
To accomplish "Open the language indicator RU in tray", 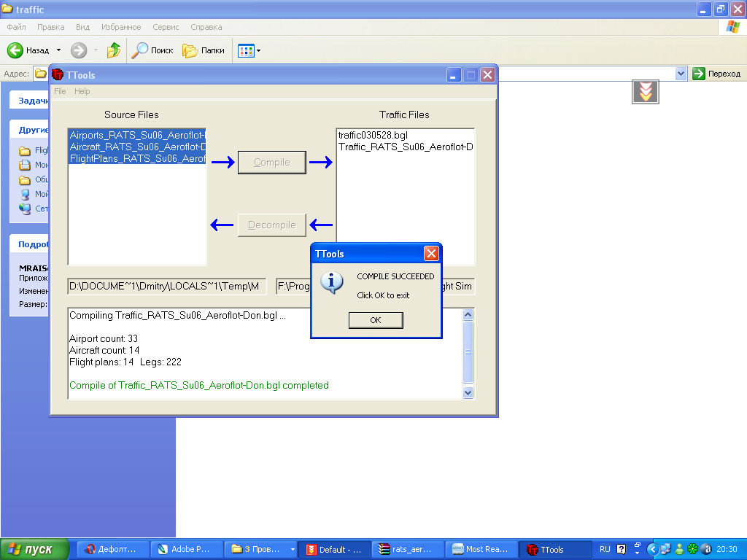I will click(x=605, y=549).
